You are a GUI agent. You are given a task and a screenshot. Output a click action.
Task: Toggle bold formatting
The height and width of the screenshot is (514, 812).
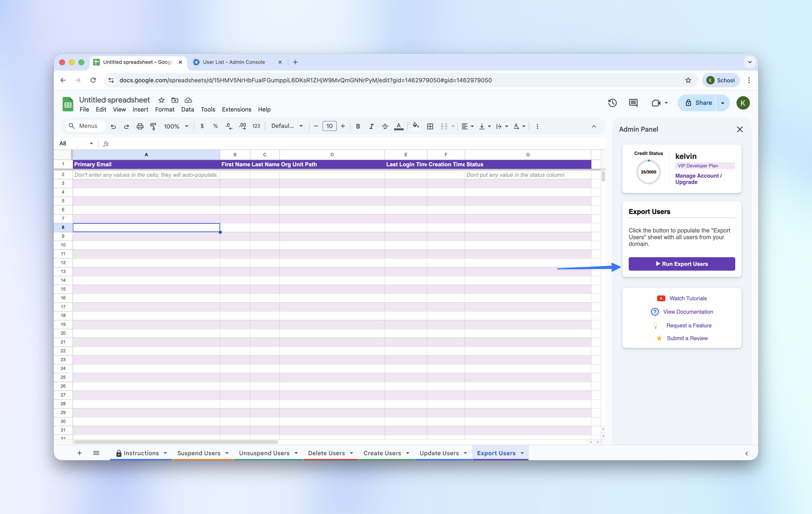[x=358, y=126]
